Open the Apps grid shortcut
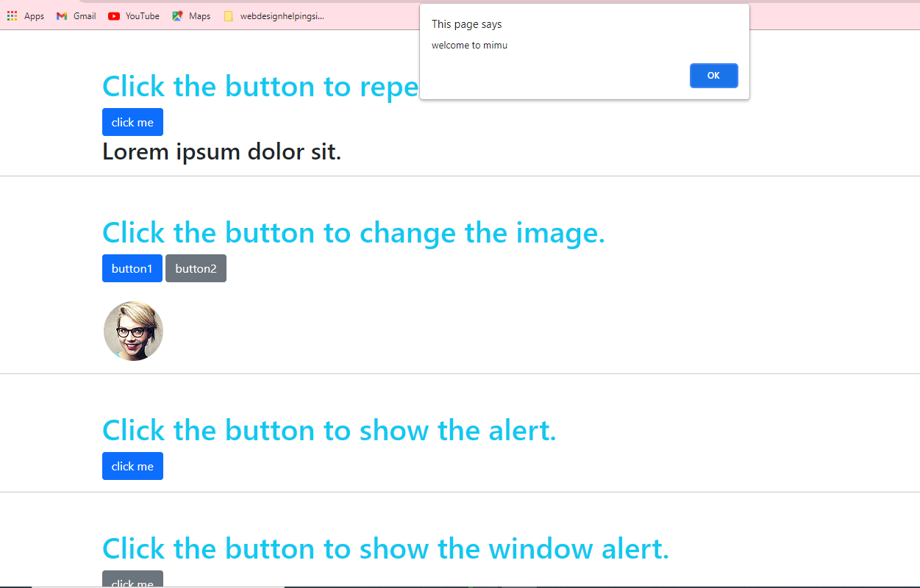 click(25, 16)
